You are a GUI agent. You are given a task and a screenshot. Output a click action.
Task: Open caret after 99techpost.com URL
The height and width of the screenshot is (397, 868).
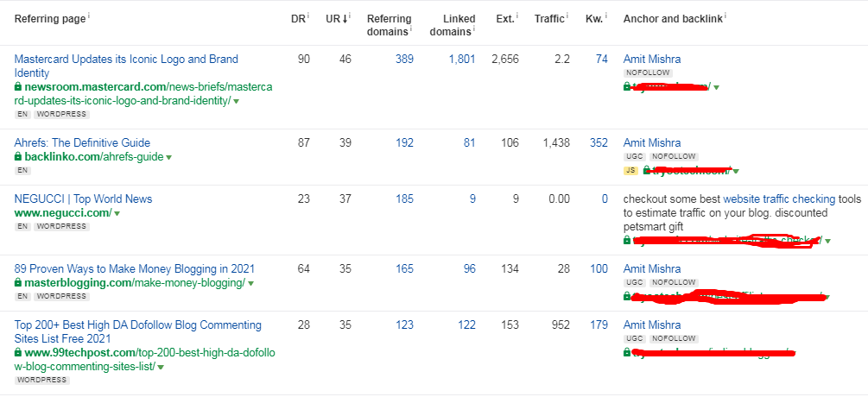(x=161, y=367)
